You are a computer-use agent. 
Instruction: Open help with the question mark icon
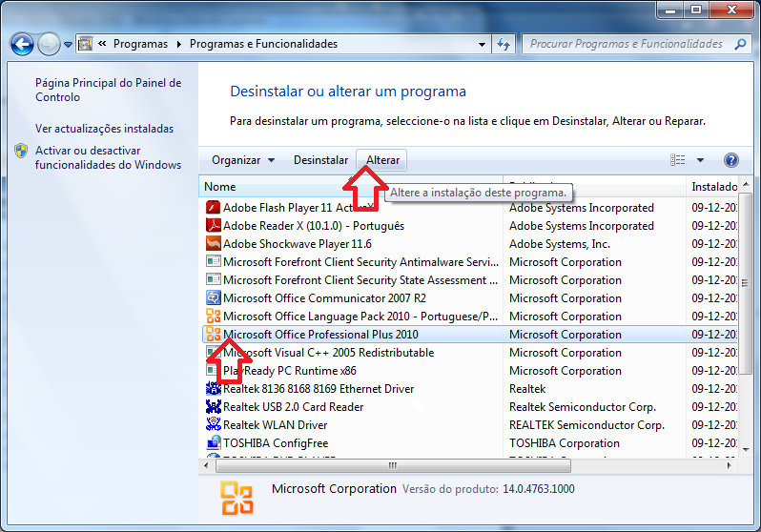pos(730,160)
